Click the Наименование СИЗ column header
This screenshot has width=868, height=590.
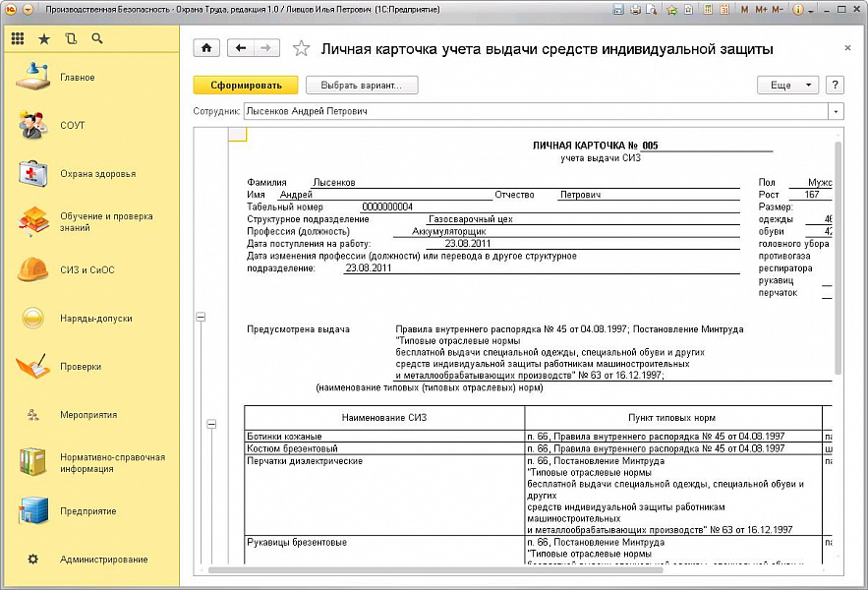pyautogui.click(x=384, y=418)
